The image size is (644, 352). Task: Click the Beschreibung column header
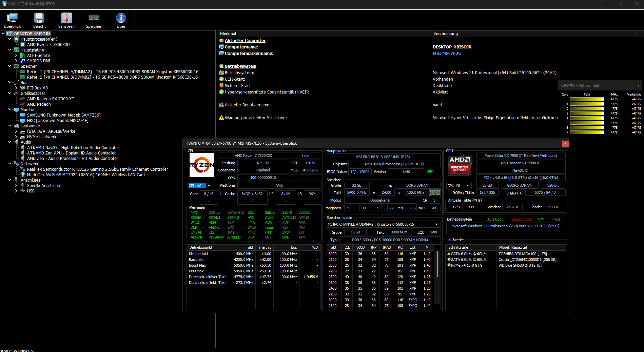(x=533, y=34)
